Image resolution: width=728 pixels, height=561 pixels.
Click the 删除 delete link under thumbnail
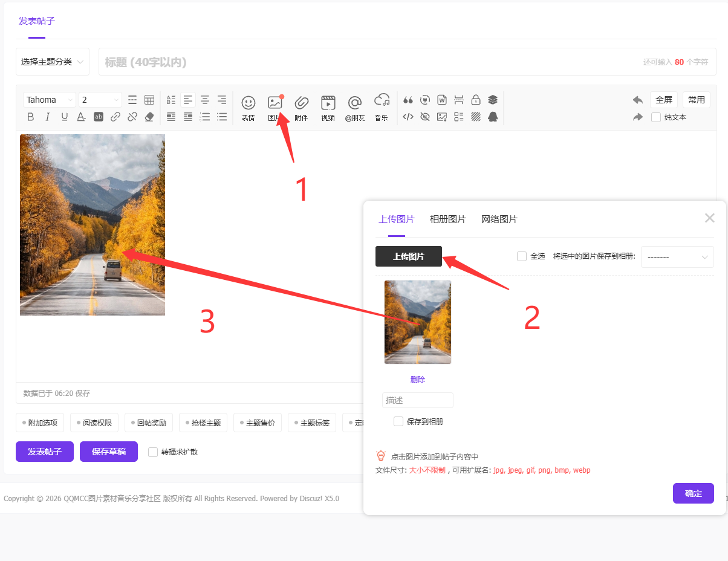pos(418,380)
